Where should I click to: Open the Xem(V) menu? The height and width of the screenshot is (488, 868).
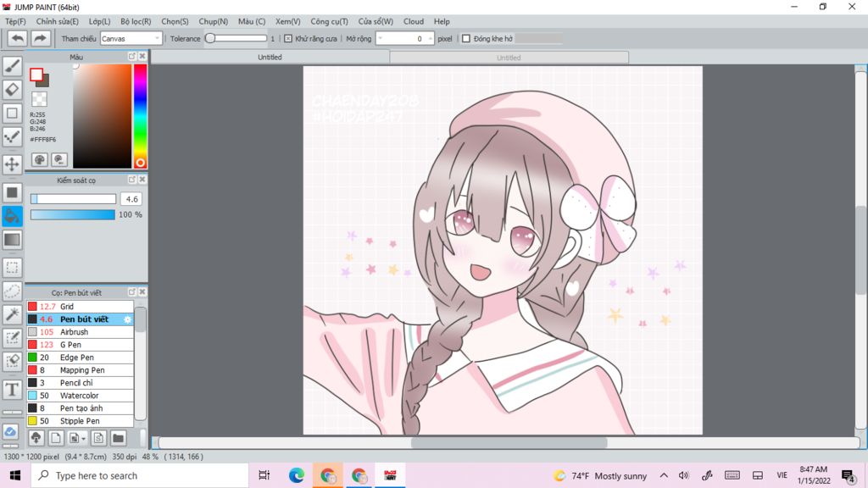click(x=288, y=21)
